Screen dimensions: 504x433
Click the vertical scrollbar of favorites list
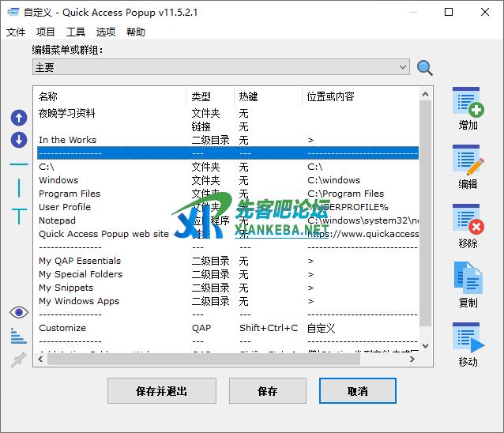point(427,213)
